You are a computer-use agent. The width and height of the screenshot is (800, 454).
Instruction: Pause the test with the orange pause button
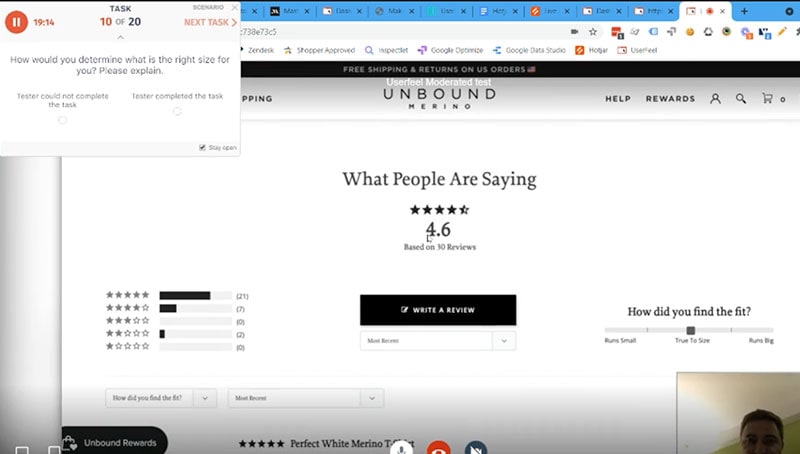coord(17,21)
